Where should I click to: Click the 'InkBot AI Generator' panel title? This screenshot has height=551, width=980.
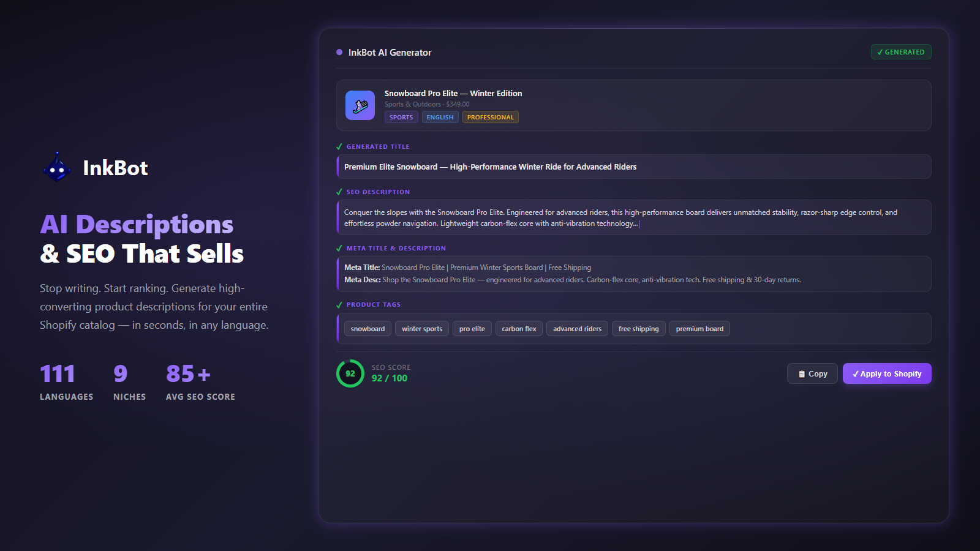[x=390, y=53]
